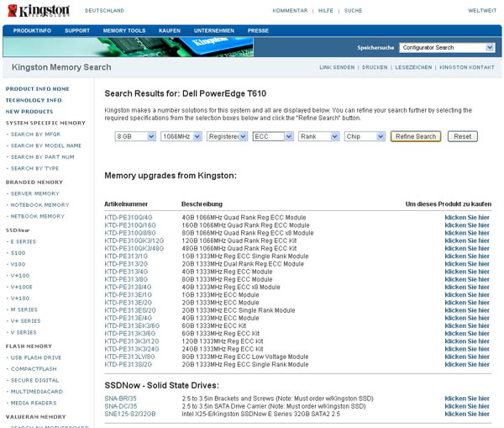This screenshot has width=504, height=428.
Task: Open the KAUFEN menu
Action: point(170,30)
